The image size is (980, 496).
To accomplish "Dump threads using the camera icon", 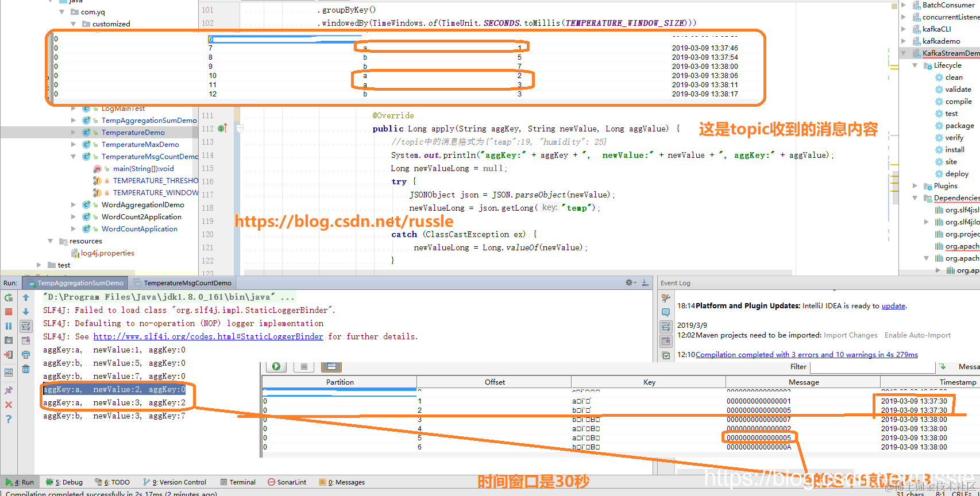I will click(x=9, y=340).
